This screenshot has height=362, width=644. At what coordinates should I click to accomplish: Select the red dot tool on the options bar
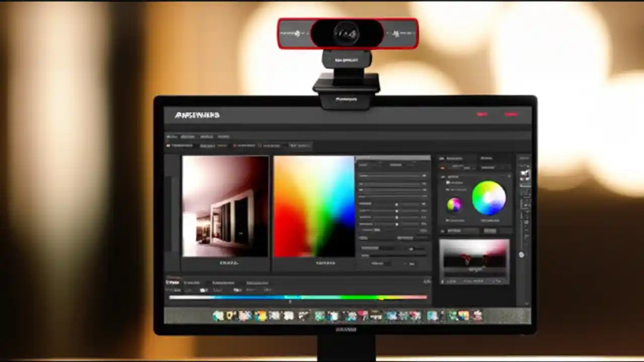168,145
